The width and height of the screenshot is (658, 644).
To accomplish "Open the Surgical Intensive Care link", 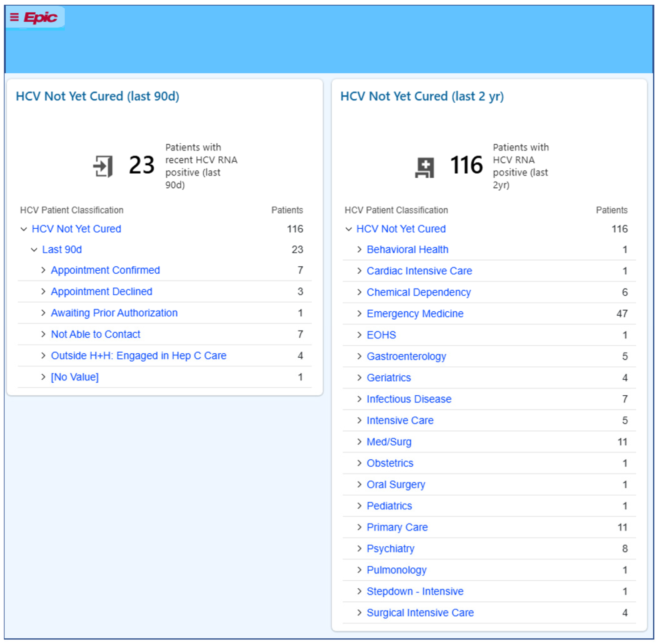I will [x=420, y=613].
